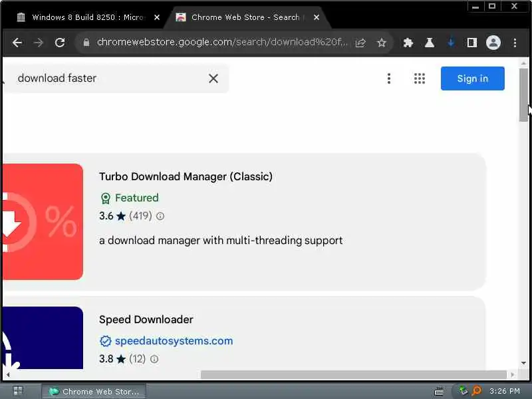Open the Extensions puzzle icon
The image size is (532, 399).
(x=408, y=43)
